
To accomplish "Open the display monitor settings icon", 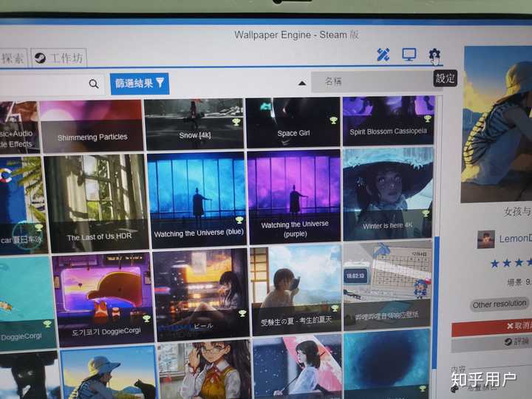I will (409, 54).
